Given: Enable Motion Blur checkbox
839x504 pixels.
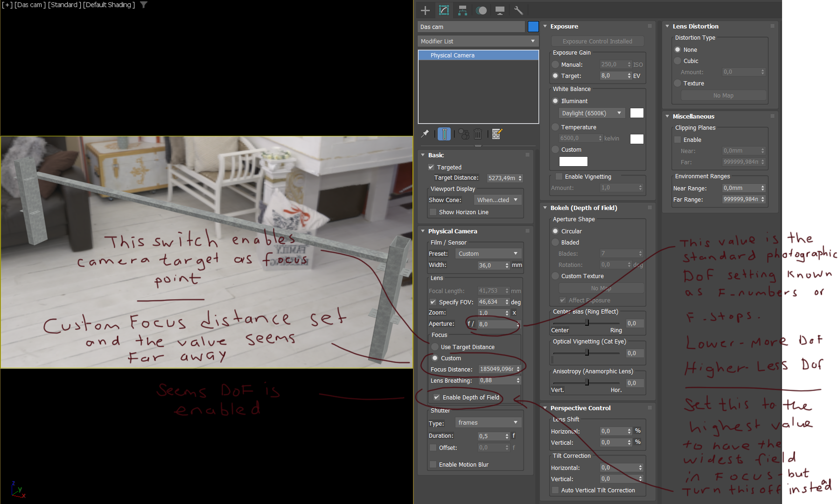Looking at the screenshot, I should tap(433, 464).
